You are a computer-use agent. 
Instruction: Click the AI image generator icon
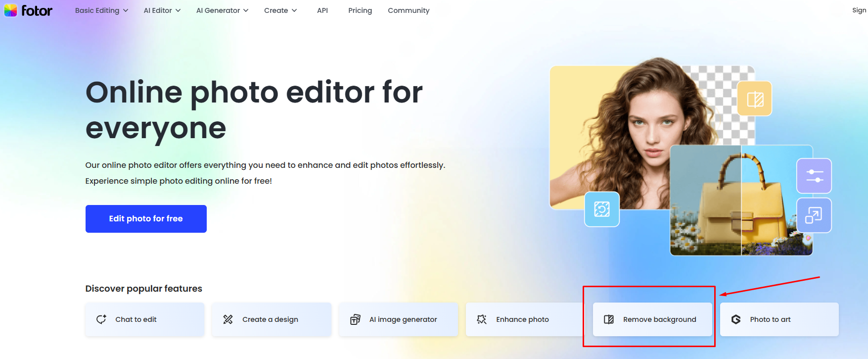pos(355,319)
